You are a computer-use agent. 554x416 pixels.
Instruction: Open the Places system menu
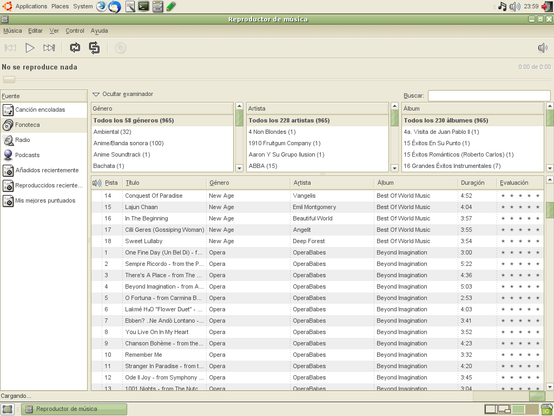tap(60, 6)
